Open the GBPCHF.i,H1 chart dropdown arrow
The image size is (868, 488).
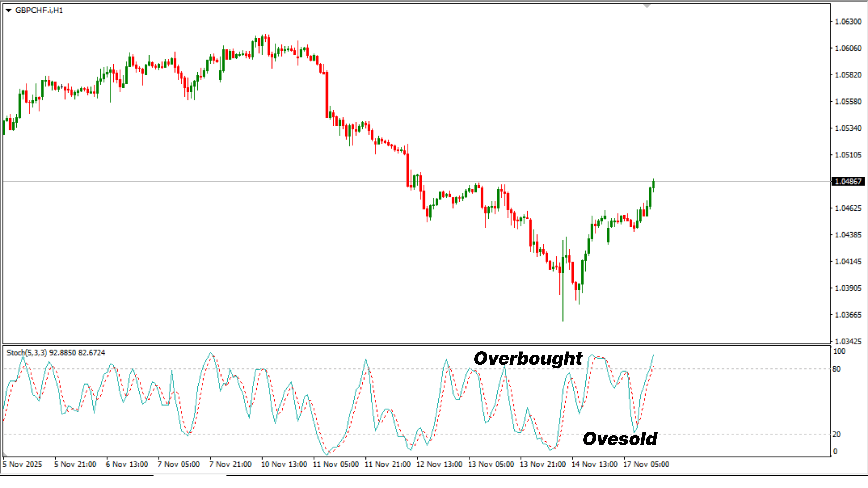tap(9, 10)
